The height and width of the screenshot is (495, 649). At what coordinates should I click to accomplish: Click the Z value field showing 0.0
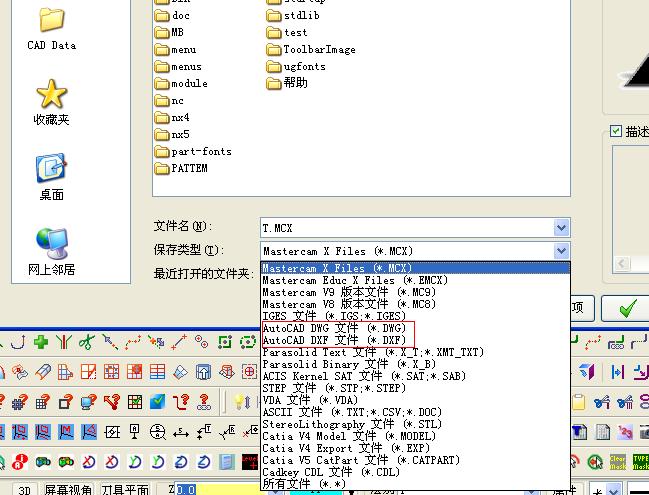tap(223, 490)
